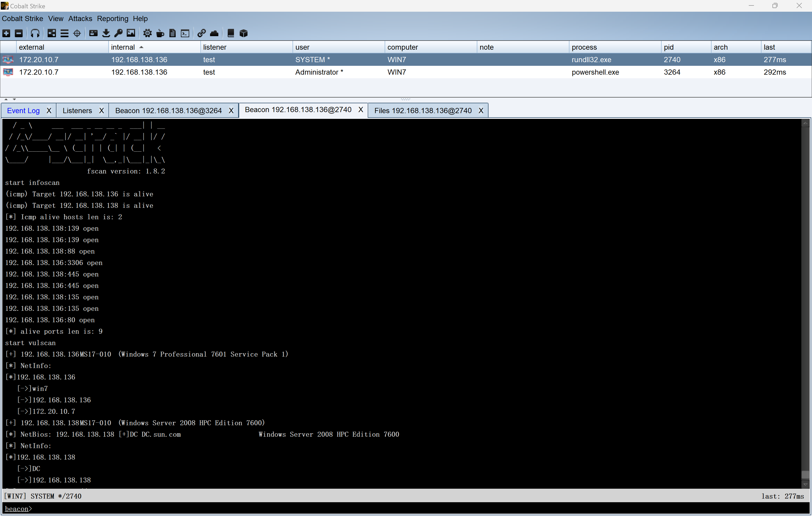Sort sessions by pid column header

tap(668, 47)
